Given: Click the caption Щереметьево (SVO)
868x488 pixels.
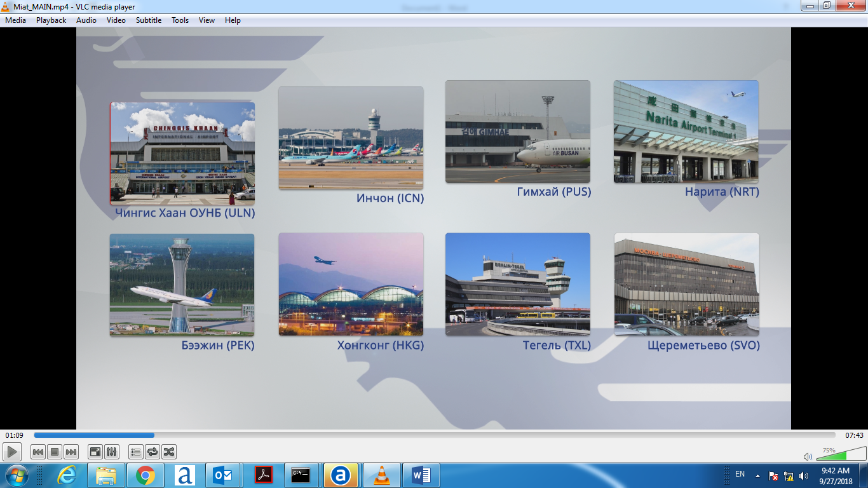Looking at the screenshot, I should (703, 346).
